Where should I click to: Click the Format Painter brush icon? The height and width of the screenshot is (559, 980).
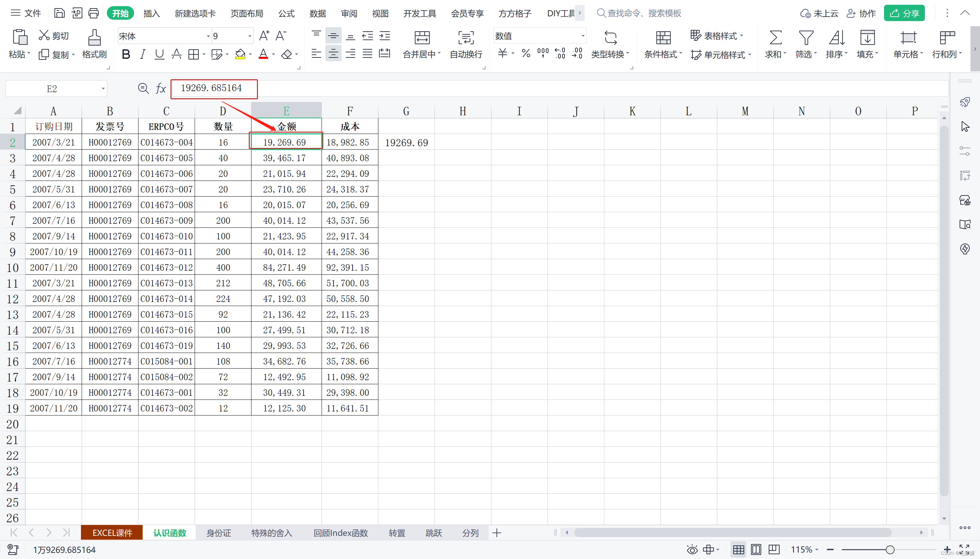click(x=94, y=38)
